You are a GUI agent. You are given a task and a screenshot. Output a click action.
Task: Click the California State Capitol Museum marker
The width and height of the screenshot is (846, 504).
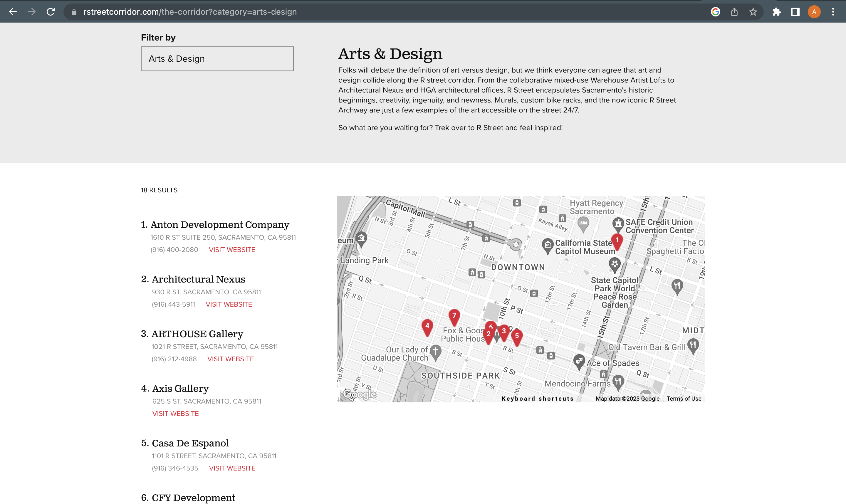pos(548,246)
